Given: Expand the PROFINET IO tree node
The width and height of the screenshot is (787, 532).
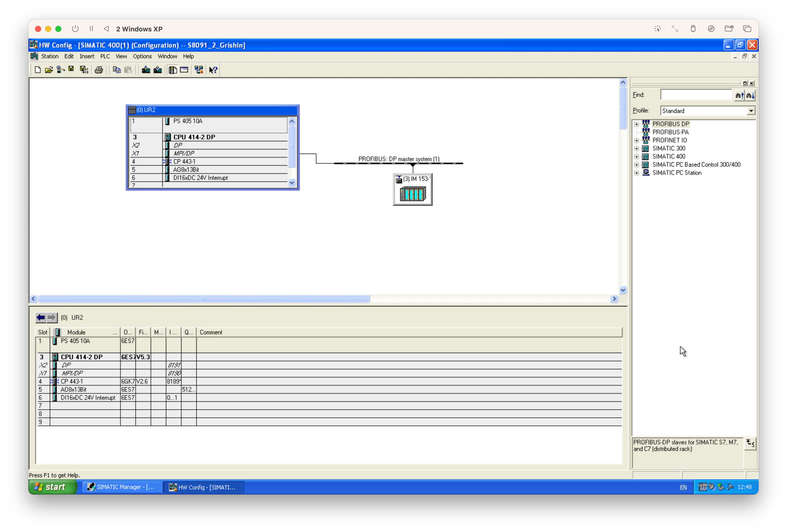Looking at the screenshot, I should pyautogui.click(x=636, y=140).
